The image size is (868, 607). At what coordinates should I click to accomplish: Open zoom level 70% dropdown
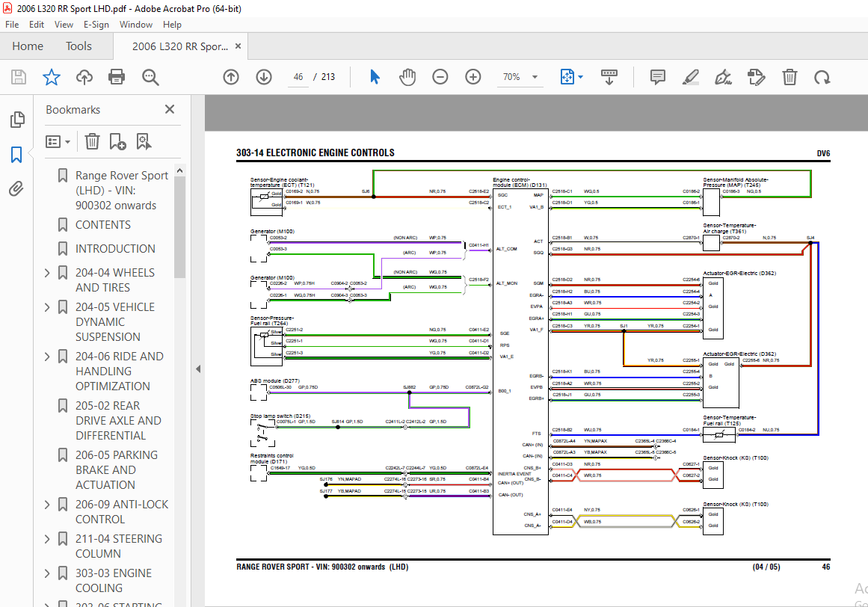(535, 77)
